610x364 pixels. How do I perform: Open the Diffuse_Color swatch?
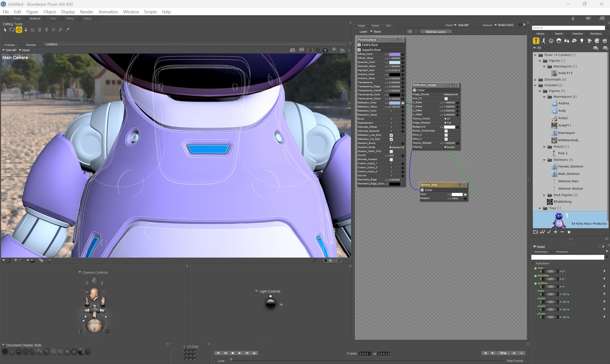click(x=395, y=55)
